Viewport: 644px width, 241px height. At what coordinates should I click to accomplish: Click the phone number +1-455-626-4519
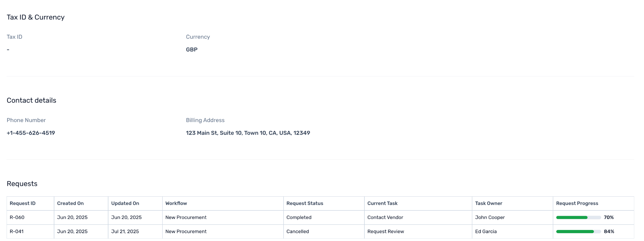click(31, 133)
